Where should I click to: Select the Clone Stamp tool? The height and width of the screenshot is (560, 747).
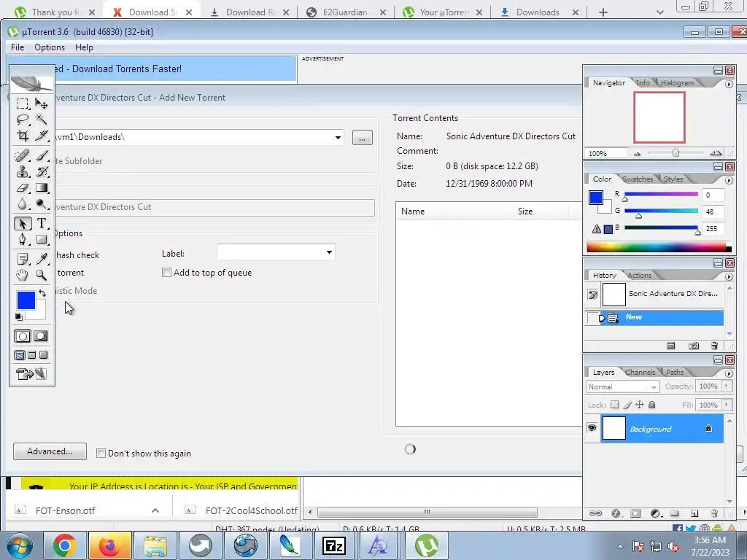22,172
